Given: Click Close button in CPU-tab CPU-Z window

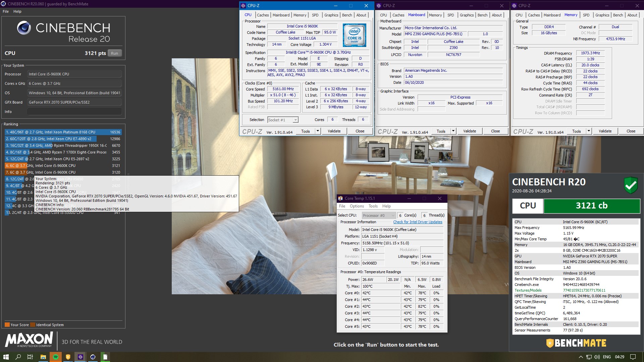Looking at the screenshot, I should tap(360, 131).
